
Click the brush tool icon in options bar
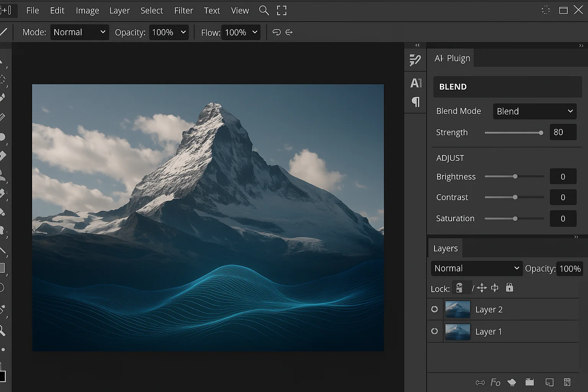(4, 32)
